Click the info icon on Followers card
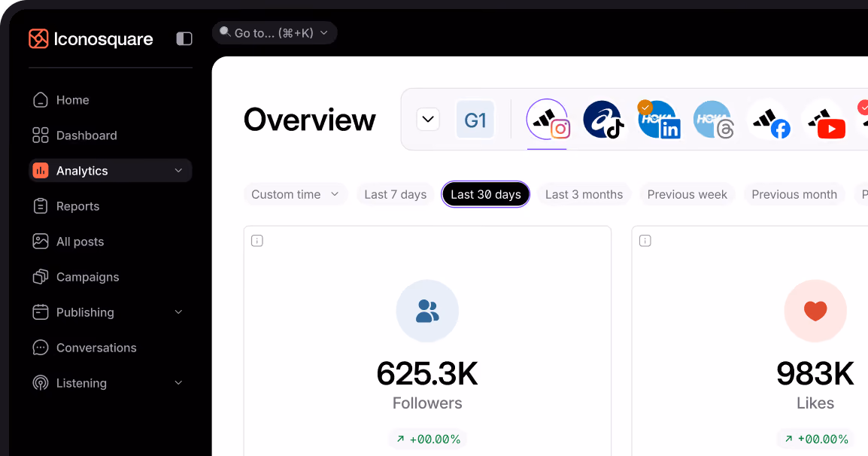This screenshot has width=868, height=456. click(256, 241)
